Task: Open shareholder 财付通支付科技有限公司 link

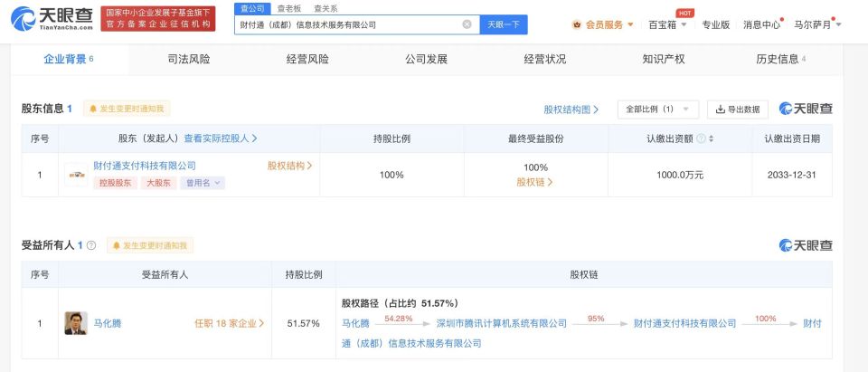Action: (145, 166)
